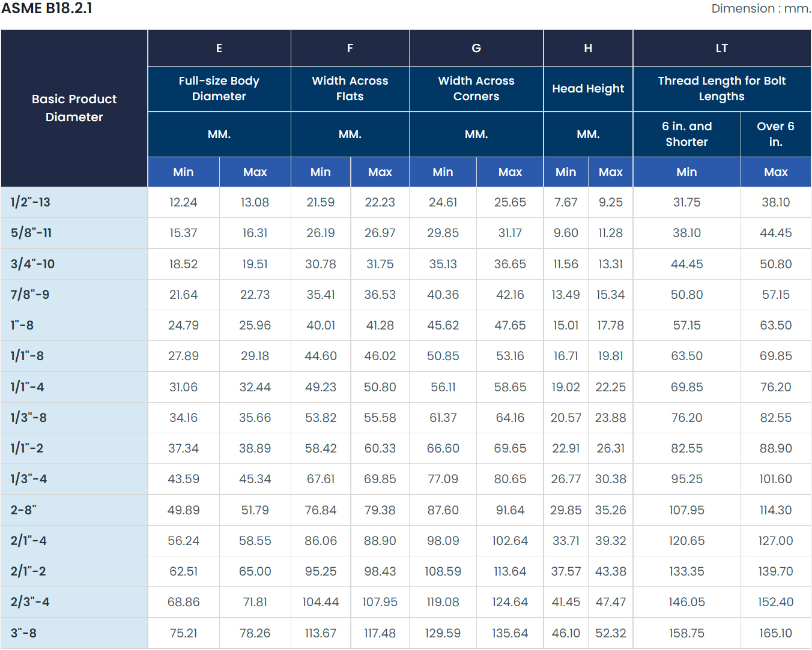The height and width of the screenshot is (650, 812).
Task: Select row label 1/3"-8
Action: [x=28, y=418]
